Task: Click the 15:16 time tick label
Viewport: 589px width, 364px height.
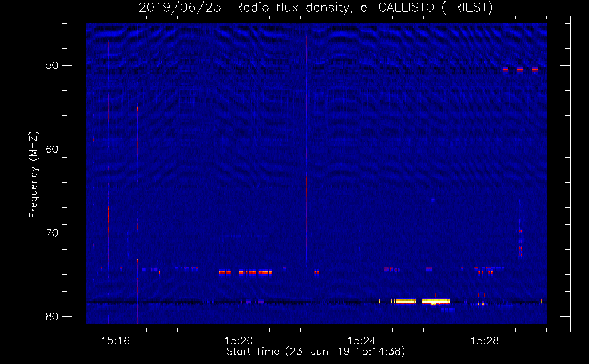Action: [x=115, y=341]
